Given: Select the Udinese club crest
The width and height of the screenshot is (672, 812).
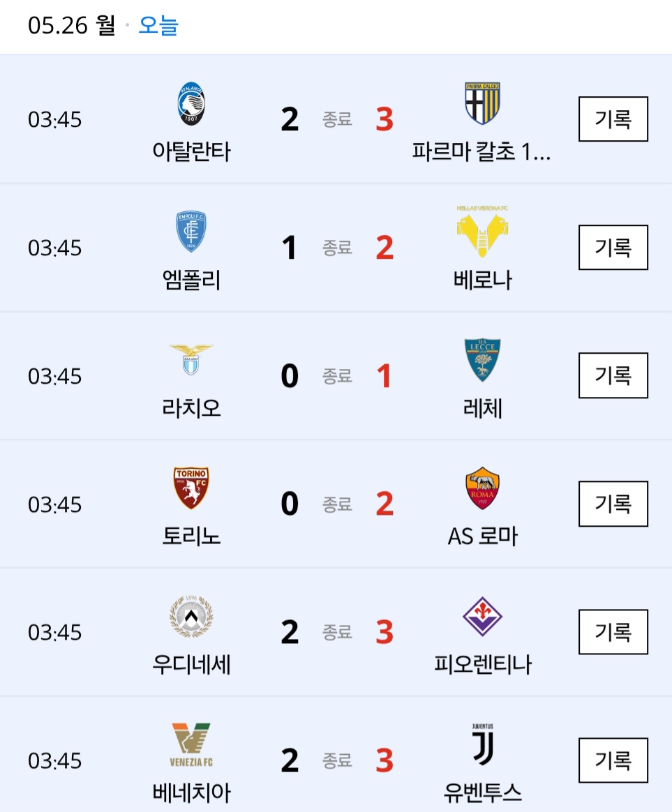Looking at the screenshot, I should tap(191, 616).
